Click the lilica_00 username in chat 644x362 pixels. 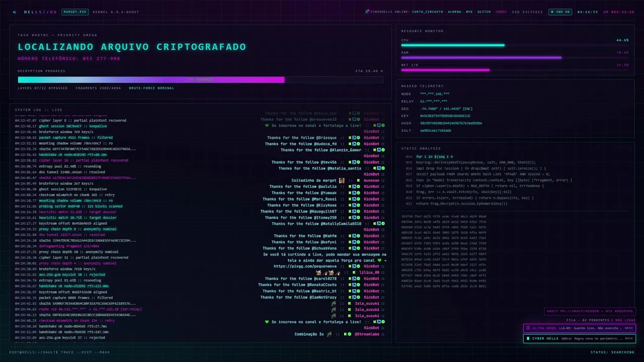coord(369,273)
